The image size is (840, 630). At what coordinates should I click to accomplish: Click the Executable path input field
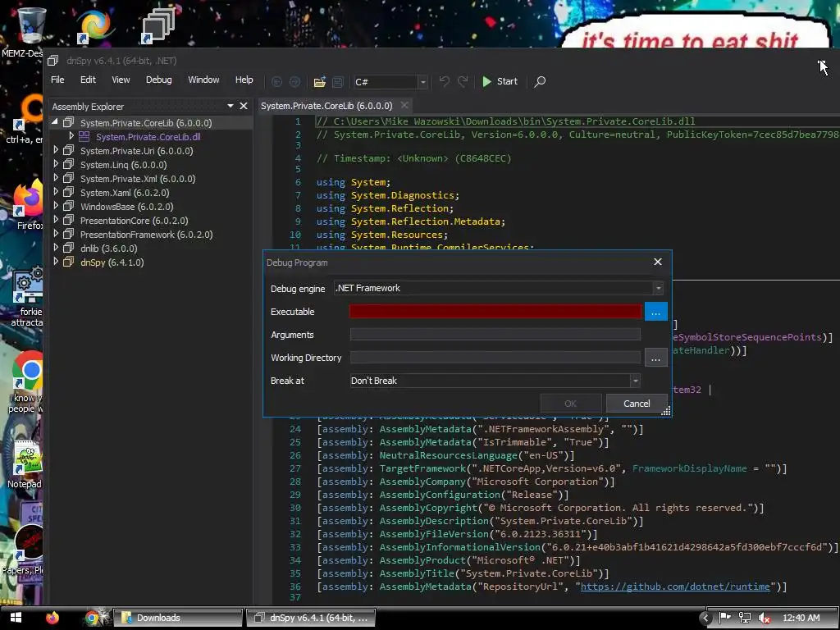coord(495,311)
